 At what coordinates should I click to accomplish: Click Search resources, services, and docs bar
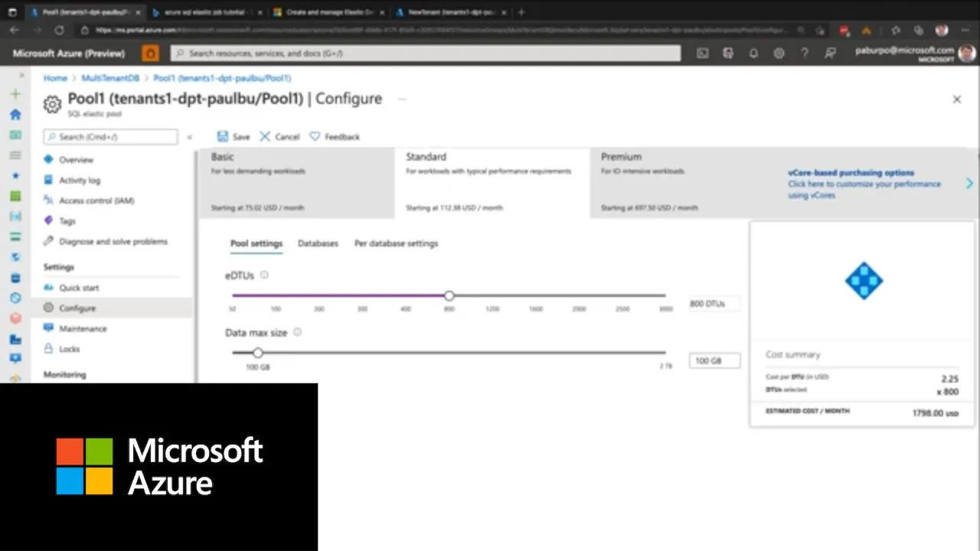pos(425,54)
